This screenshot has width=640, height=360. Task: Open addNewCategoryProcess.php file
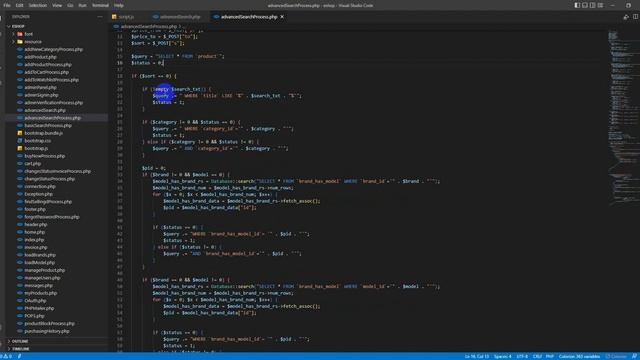(x=53, y=49)
